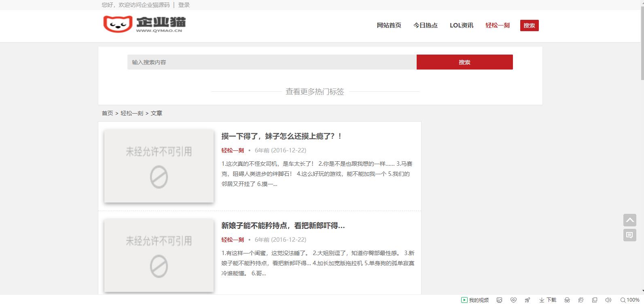This screenshot has height=304, width=644.
Task: Click the heartbeat health icon in status bar
Action: click(513, 300)
